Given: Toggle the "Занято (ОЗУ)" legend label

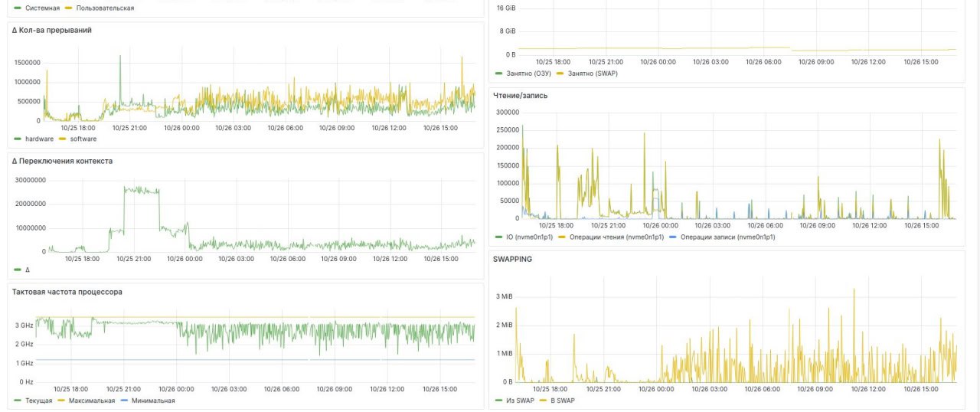Looking at the screenshot, I should click(528, 74).
